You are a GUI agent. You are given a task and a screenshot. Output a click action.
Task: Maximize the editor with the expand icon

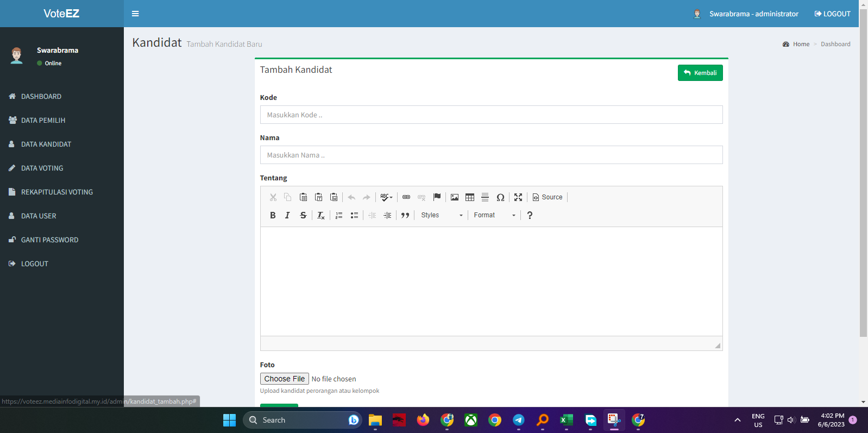click(518, 197)
